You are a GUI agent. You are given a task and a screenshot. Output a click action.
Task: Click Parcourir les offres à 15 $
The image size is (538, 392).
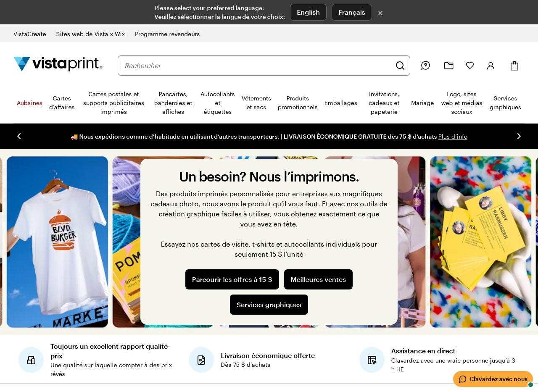232,279
